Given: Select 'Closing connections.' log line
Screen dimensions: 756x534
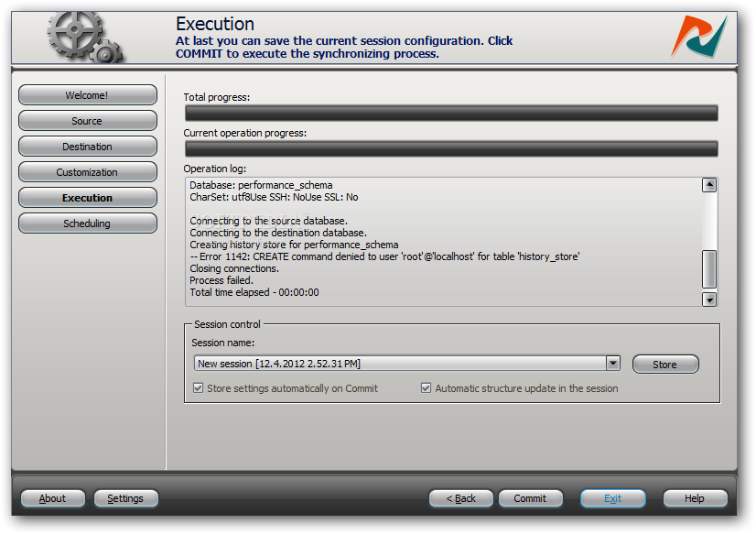Looking at the screenshot, I should (234, 268).
